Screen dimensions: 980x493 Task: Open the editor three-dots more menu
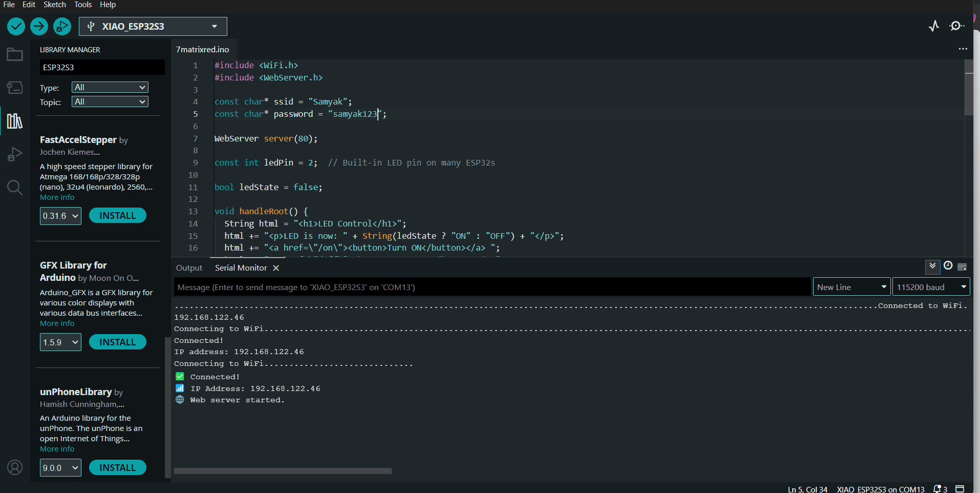pos(963,49)
